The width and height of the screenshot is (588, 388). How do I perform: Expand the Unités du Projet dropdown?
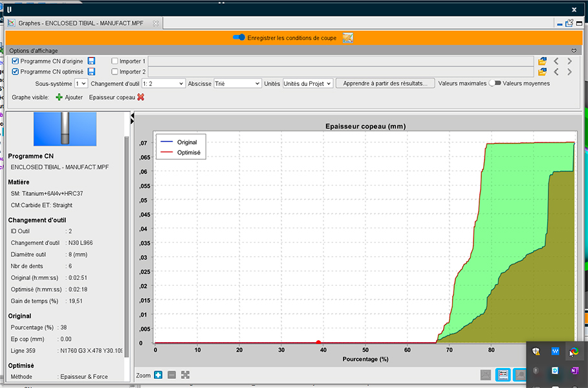coord(308,83)
